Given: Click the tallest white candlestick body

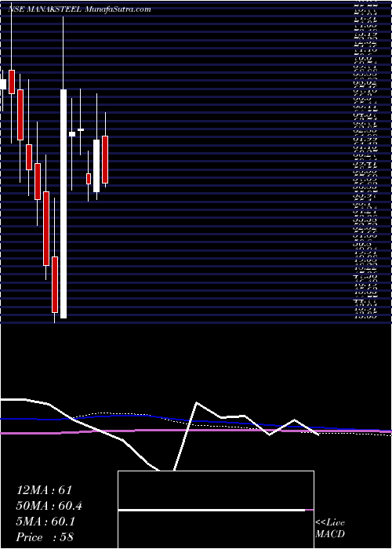Looking at the screenshot, I should coord(64,204).
